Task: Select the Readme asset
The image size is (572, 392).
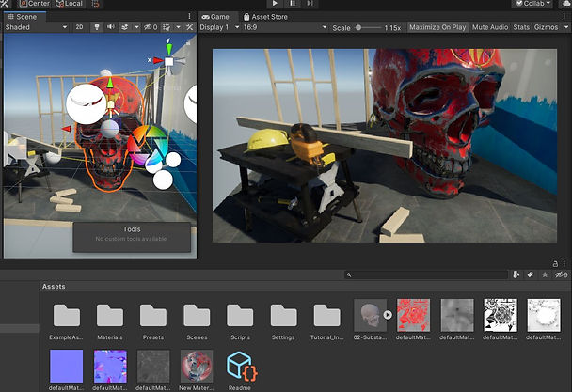Action: pos(240,370)
